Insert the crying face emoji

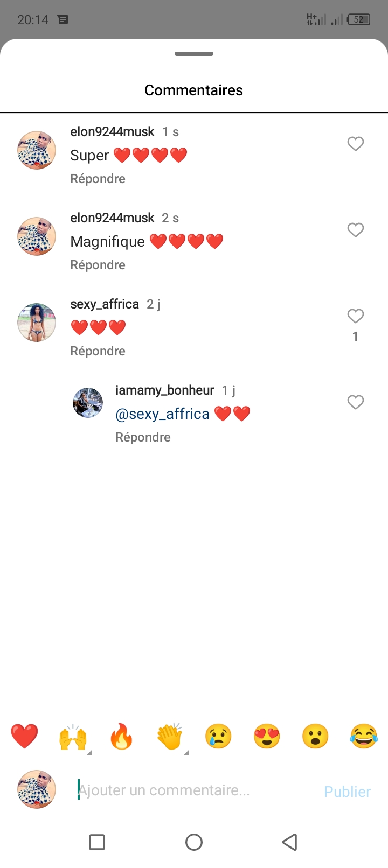tap(218, 736)
